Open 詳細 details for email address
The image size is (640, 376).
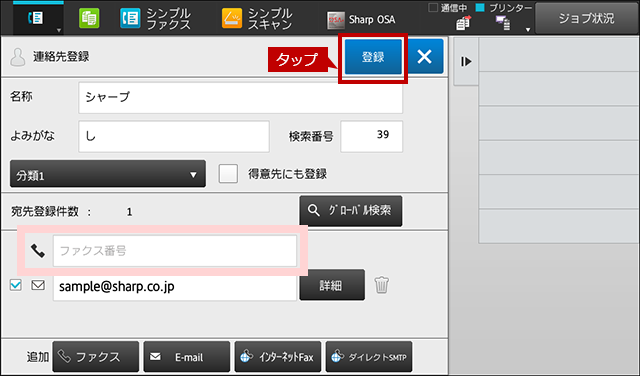pyautogui.click(x=332, y=285)
